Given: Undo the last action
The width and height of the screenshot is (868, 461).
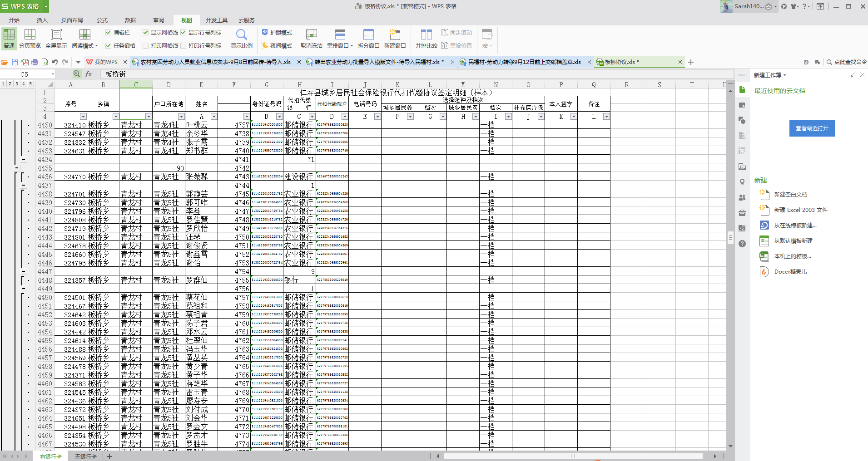Looking at the screenshot, I should click(x=55, y=62).
